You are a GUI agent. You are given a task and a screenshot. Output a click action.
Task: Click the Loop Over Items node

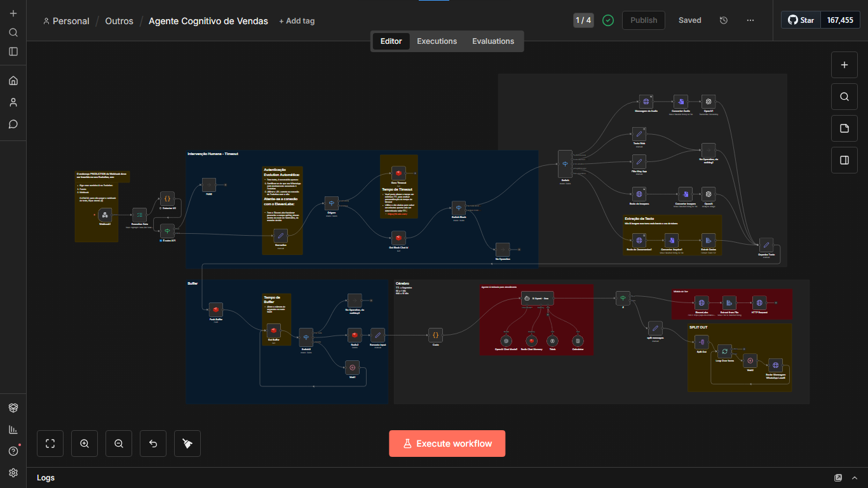[x=724, y=351]
